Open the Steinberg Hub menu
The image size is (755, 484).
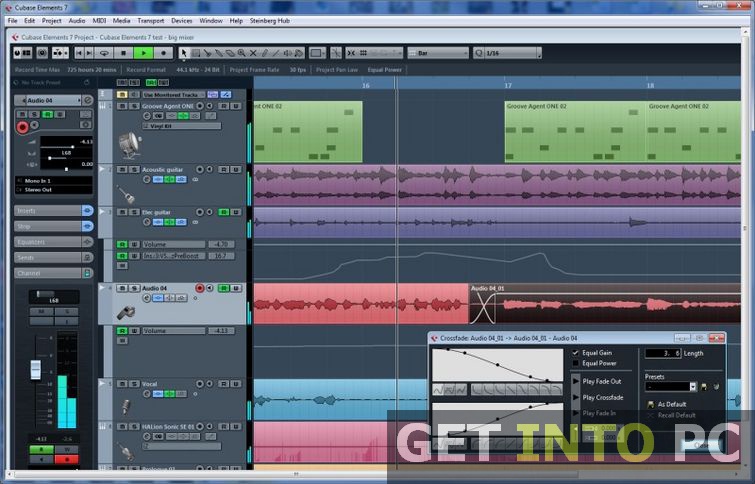pyautogui.click(x=270, y=21)
